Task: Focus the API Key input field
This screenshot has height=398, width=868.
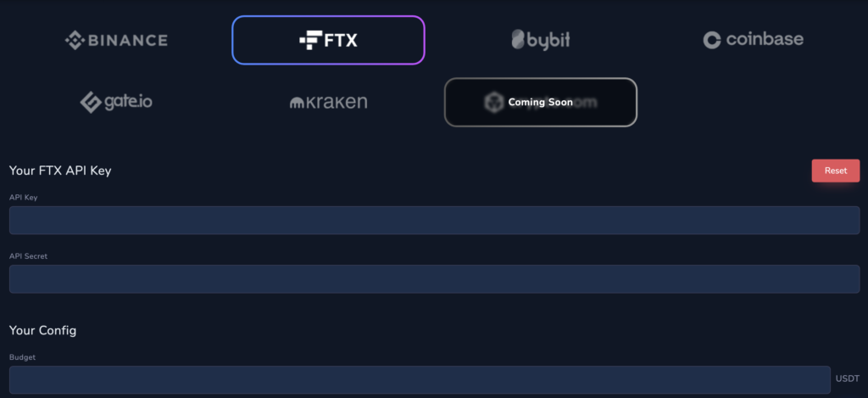Action: [434, 220]
